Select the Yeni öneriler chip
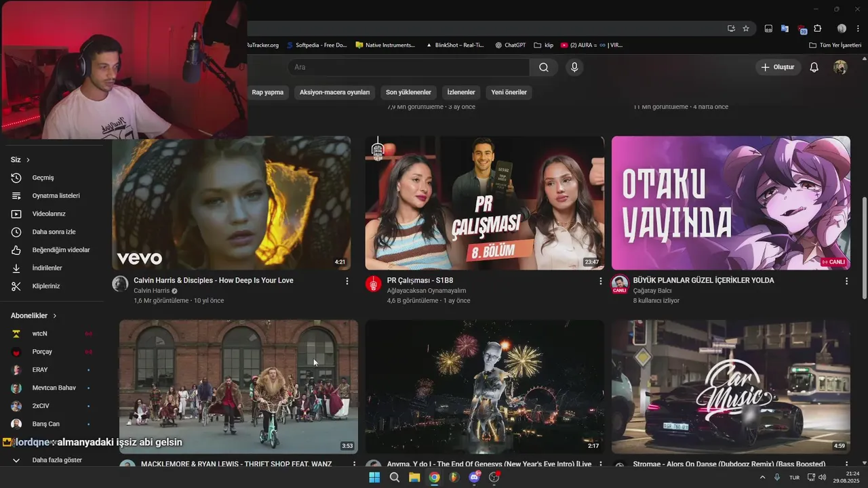The height and width of the screenshot is (488, 868). [509, 92]
